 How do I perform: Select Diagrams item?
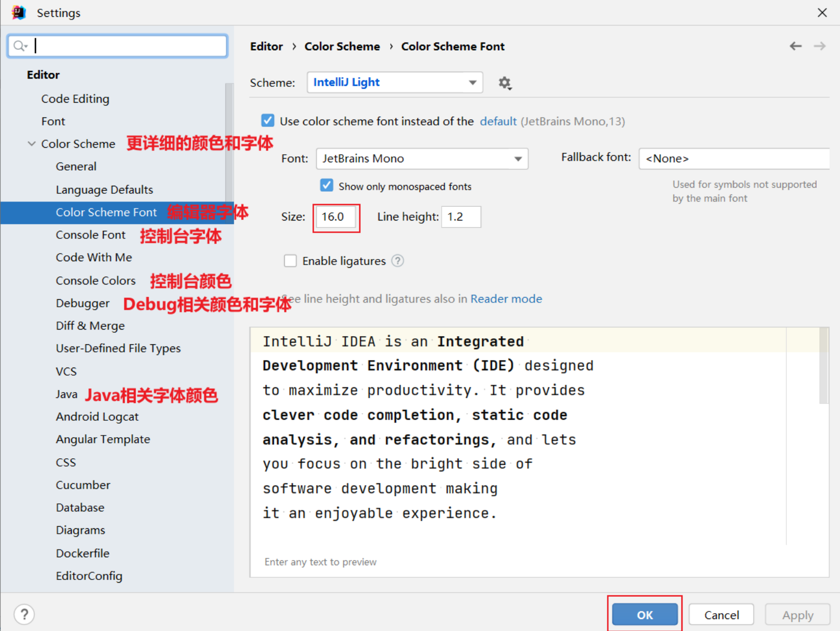tap(80, 530)
